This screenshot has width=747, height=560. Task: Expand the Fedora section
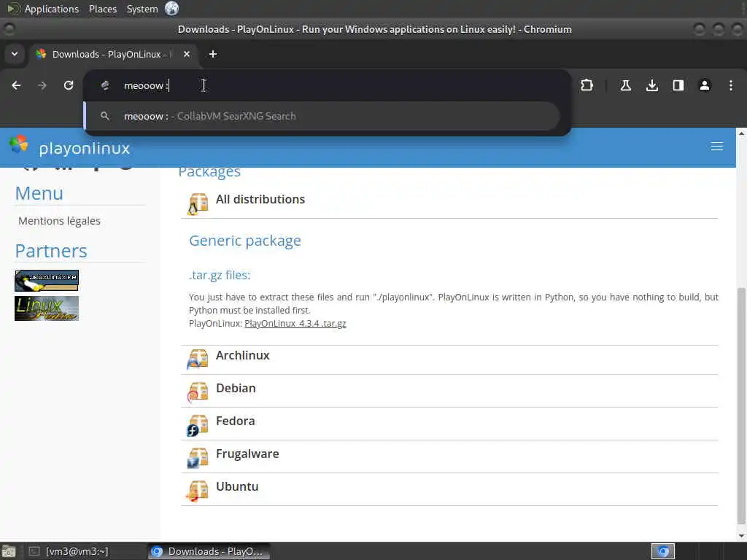click(236, 421)
